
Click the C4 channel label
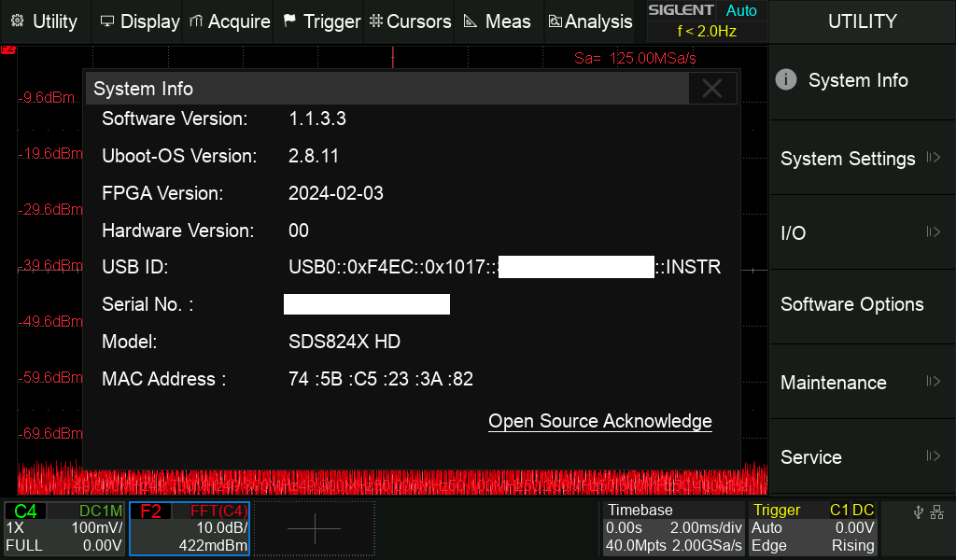coord(25,511)
